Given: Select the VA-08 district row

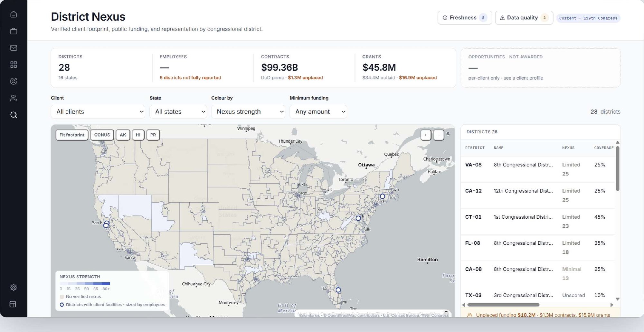Looking at the screenshot, I should click(538, 169).
